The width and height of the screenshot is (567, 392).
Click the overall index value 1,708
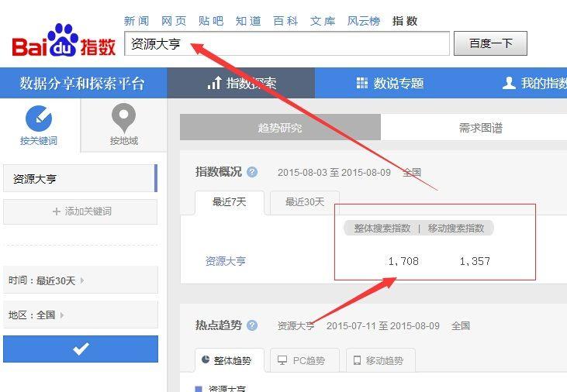tap(403, 261)
